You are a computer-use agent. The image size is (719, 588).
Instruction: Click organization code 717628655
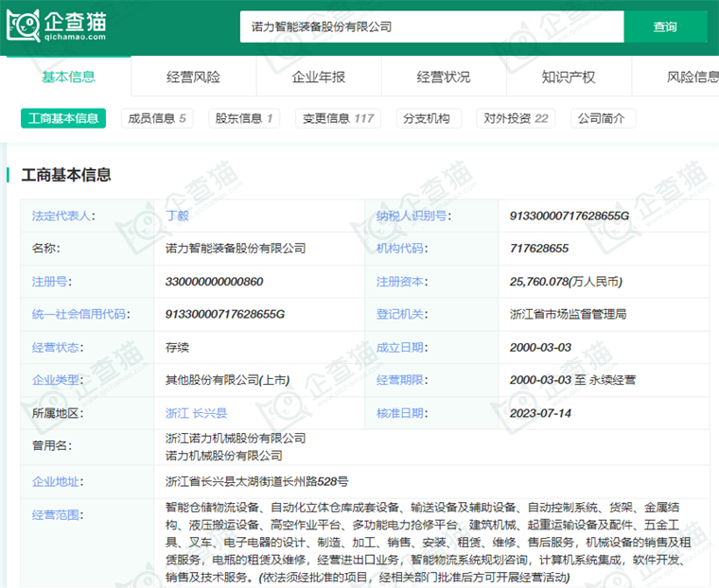click(x=539, y=248)
